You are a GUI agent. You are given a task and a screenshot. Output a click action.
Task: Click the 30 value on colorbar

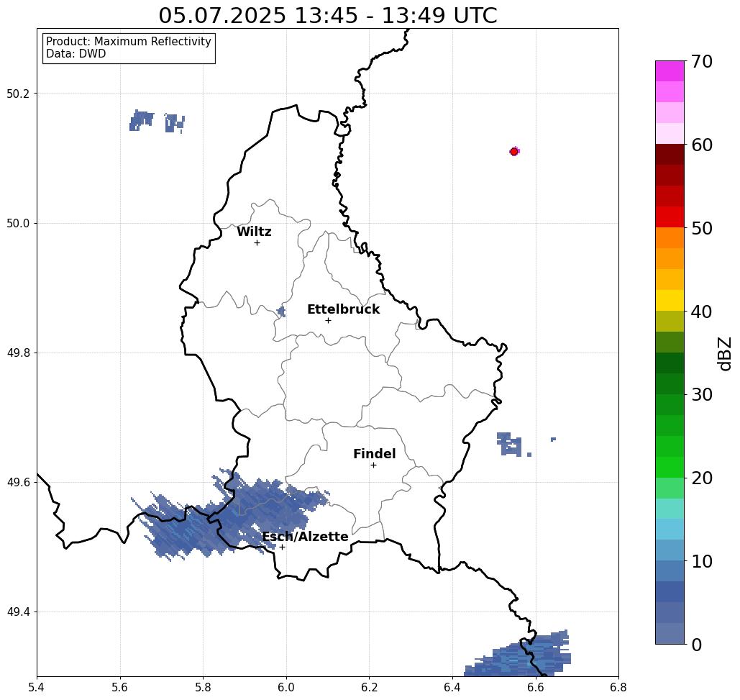tap(701, 394)
